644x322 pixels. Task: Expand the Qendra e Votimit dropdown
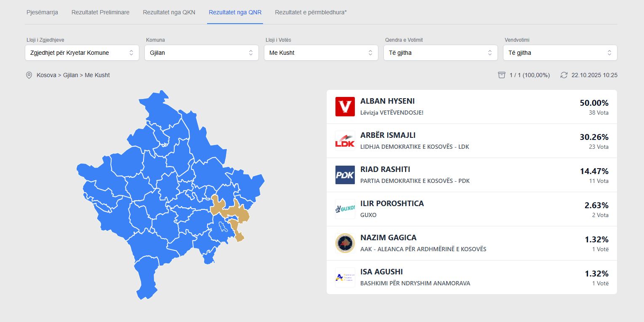tap(441, 53)
